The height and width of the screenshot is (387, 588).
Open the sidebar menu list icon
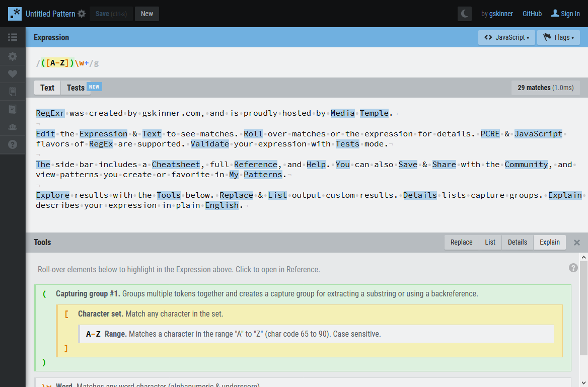click(x=13, y=37)
